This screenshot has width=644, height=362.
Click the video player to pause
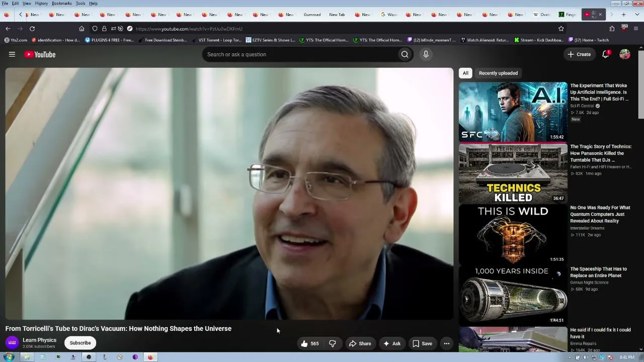(x=229, y=194)
